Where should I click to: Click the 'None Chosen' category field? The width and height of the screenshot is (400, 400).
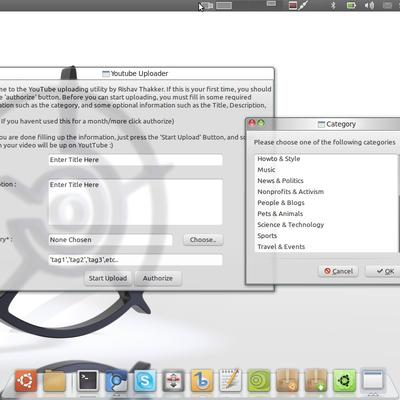click(x=111, y=240)
